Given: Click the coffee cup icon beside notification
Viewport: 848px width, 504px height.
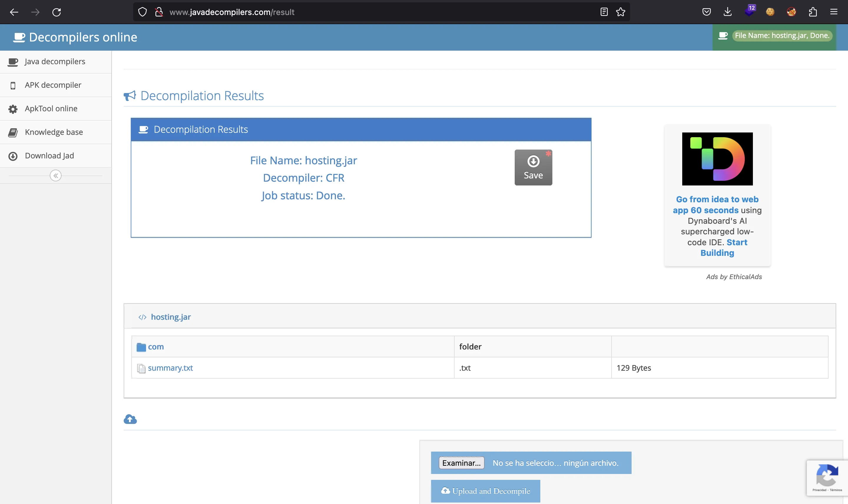Looking at the screenshot, I should point(723,35).
